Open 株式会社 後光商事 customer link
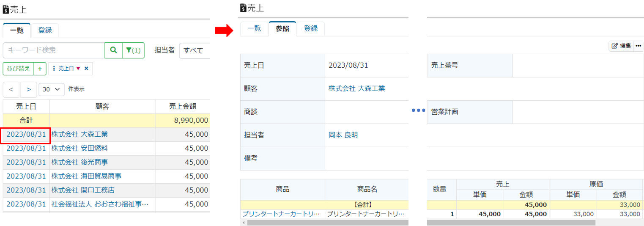Image resolution: width=644 pixels, height=226 pixels. coord(79,162)
